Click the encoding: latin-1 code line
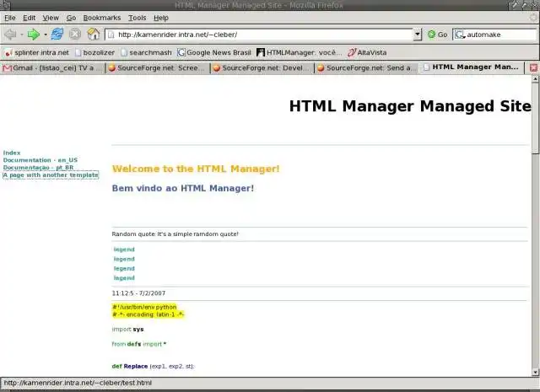540x392 pixels. tap(148, 314)
